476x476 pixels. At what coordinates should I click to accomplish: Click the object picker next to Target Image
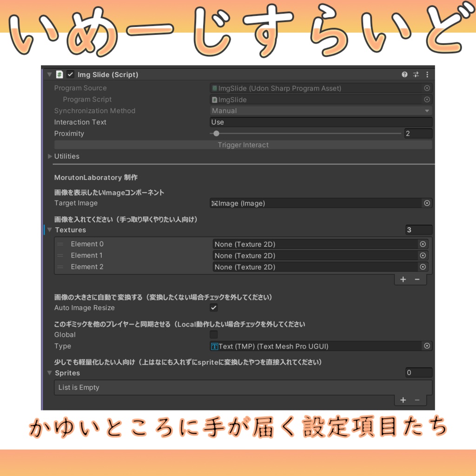tap(427, 203)
